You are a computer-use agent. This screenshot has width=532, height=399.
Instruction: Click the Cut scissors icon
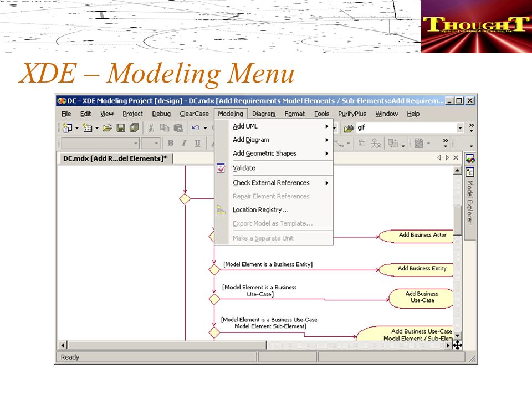[151, 127]
